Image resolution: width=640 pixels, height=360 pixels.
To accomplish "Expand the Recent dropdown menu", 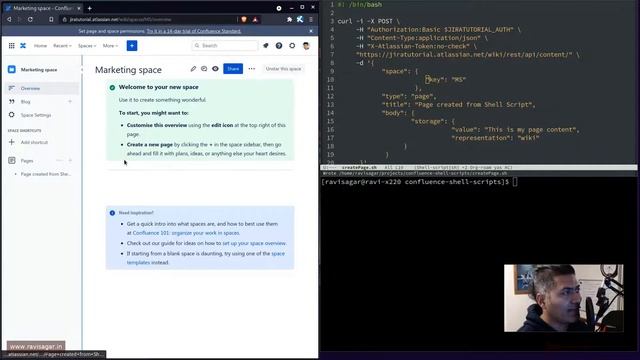I will pos(62,46).
